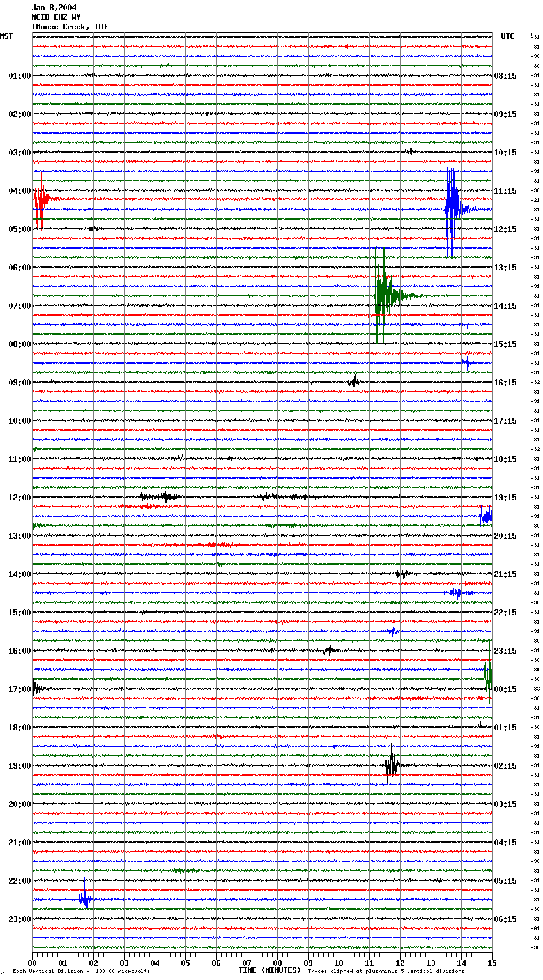Image resolution: width=543 pixels, height=980 pixels.
Task: Click the "00:15" UTC time label
Action: coord(505,689)
